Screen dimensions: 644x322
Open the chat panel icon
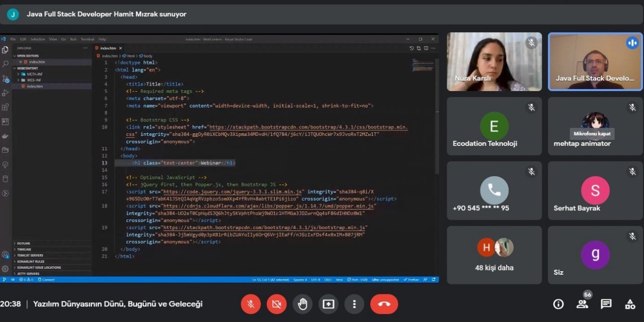pyautogui.click(x=606, y=304)
